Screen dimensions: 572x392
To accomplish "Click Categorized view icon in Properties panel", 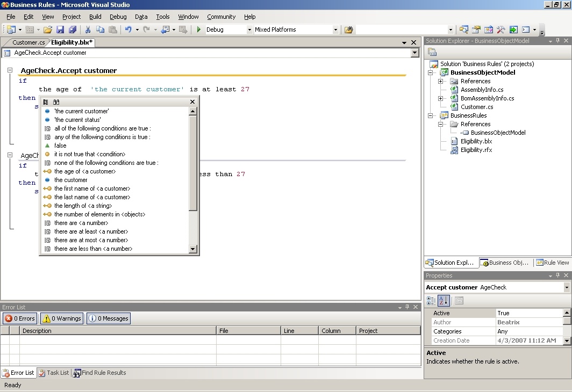I will click(431, 301).
